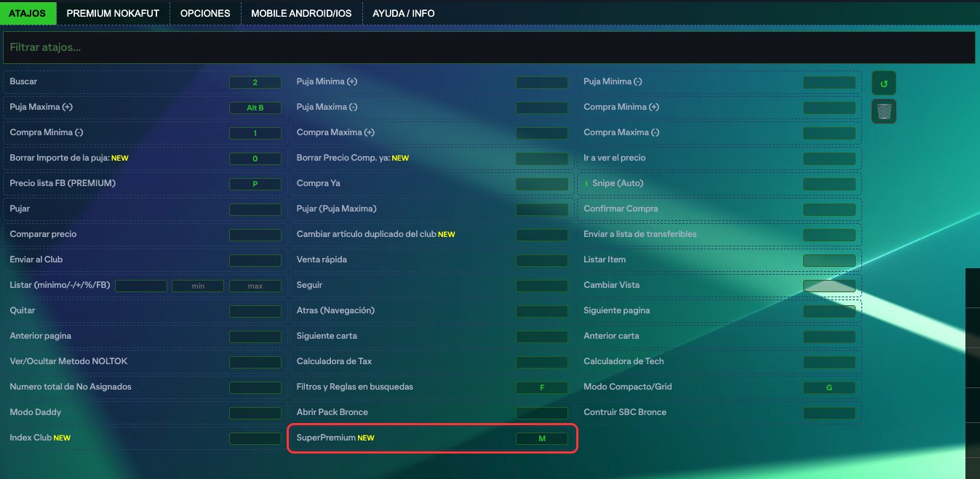980x479 pixels.
Task: Click the Numero total de No Asignados label
Action: (71, 387)
